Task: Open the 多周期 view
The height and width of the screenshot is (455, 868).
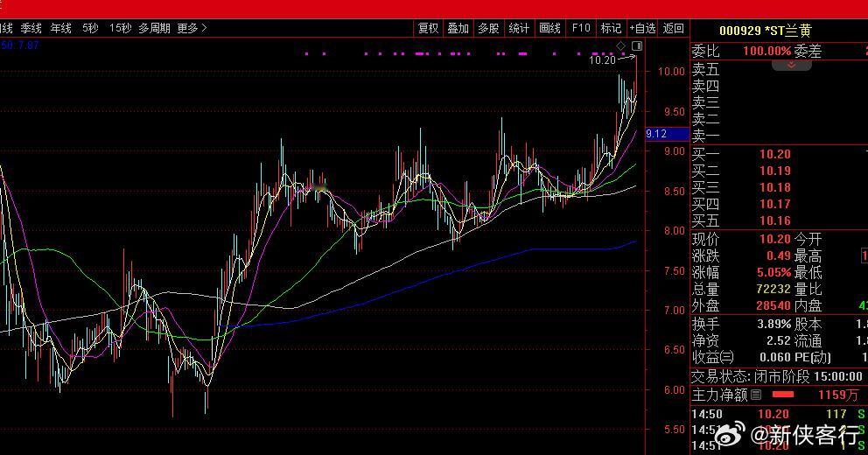Action: pyautogui.click(x=155, y=28)
